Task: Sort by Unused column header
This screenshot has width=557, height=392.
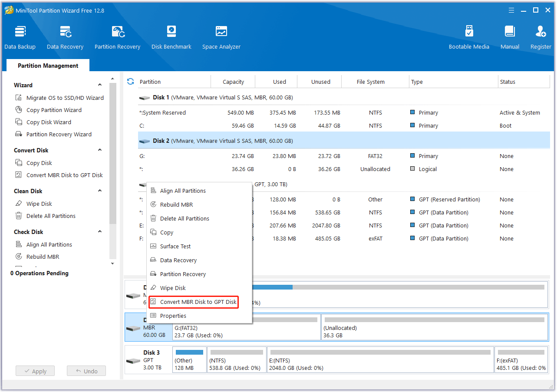Action: [320, 82]
